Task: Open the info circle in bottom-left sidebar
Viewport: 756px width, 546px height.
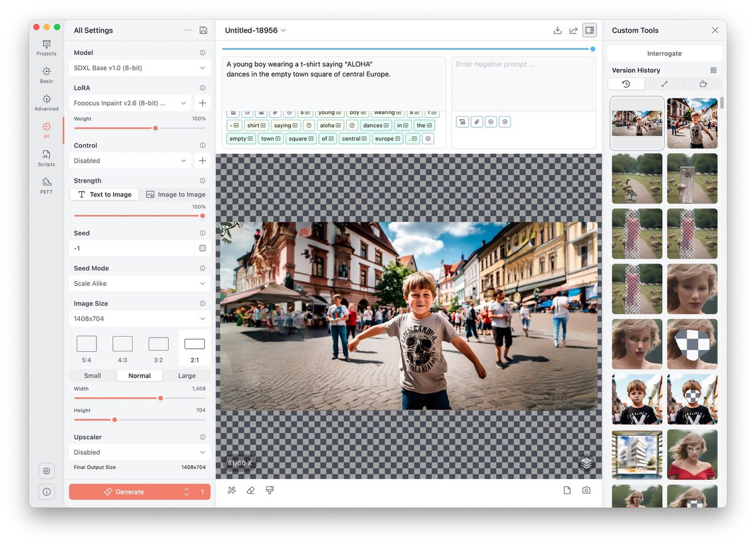Action: [x=47, y=491]
